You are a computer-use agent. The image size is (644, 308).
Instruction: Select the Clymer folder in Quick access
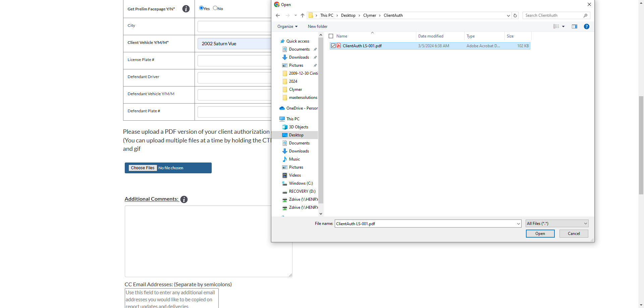click(x=295, y=89)
